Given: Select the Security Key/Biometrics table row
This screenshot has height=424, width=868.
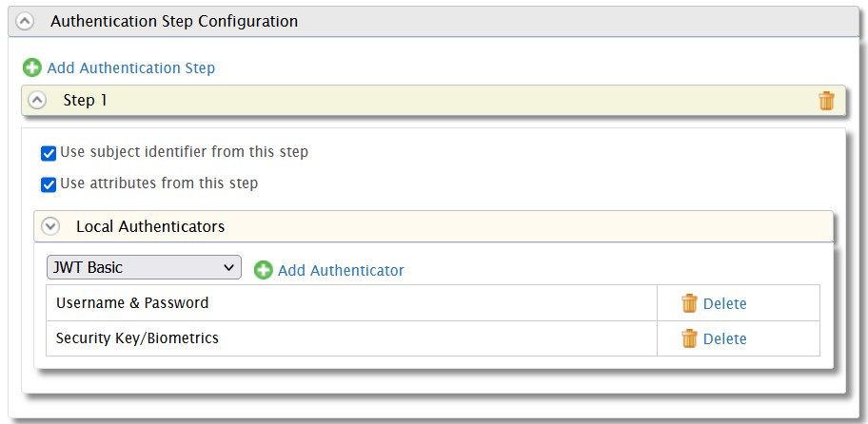Looking at the screenshot, I should [x=433, y=338].
